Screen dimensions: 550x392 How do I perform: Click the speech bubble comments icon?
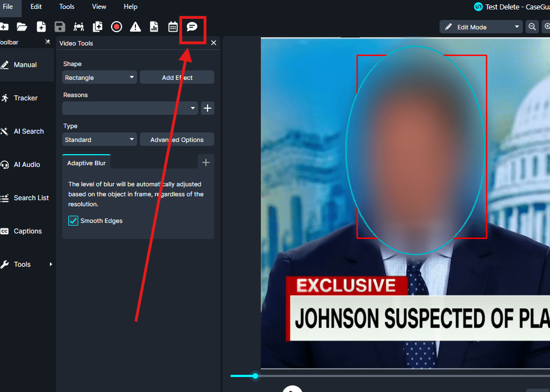click(x=192, y=27)
